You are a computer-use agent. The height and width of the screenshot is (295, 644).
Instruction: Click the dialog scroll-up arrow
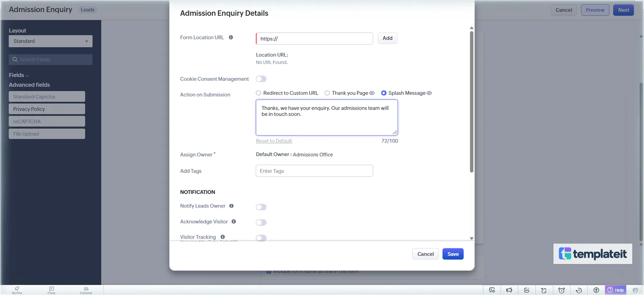pyautogui.click(x=472, y=28)
